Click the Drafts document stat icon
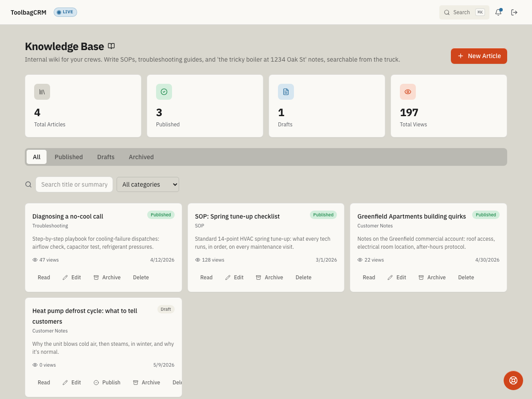Image resolution: width=532 pixels, height=399 pixels. 286,92
